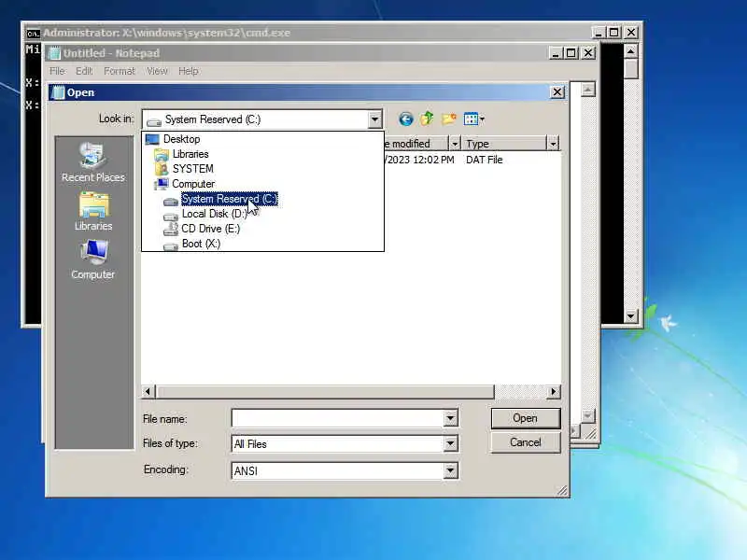Click horizontal scrollbar thumb in file list

325,391
